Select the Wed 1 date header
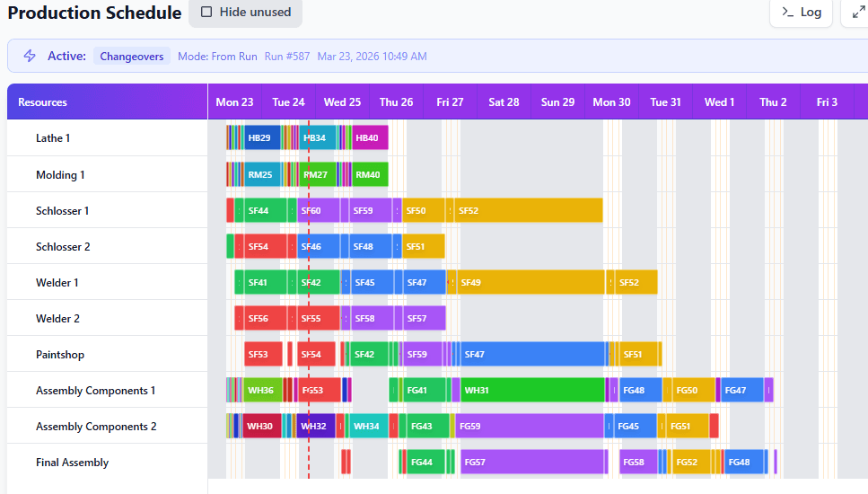This screenshot has width=868, height=494. pyautogui.click(x=719, y=101)
